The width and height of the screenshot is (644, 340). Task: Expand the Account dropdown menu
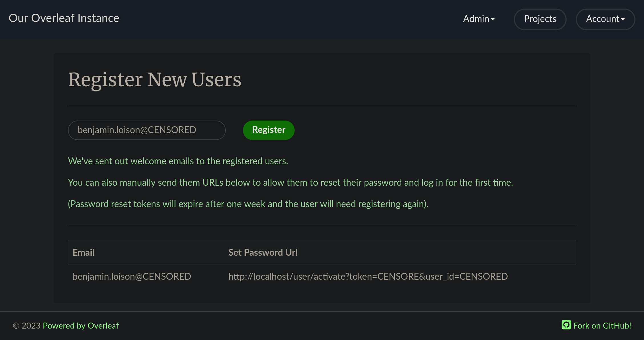(605, 19)
